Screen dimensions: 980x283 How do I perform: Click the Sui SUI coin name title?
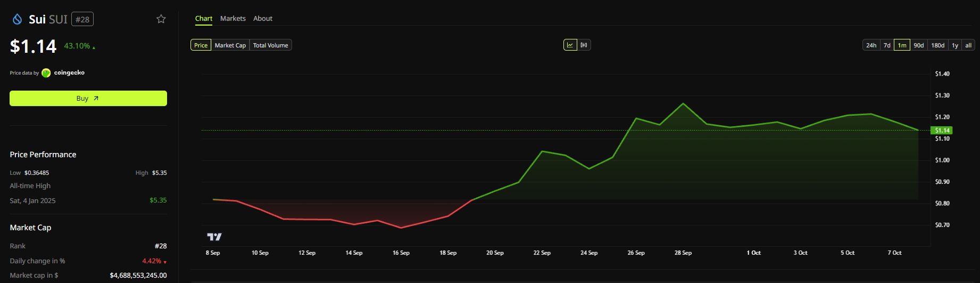tap(48, 20)
